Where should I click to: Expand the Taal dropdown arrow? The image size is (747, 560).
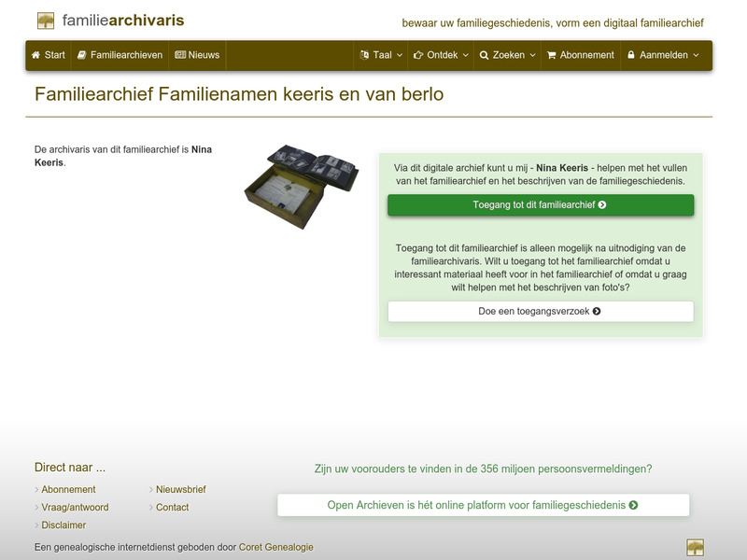[400, 55]
